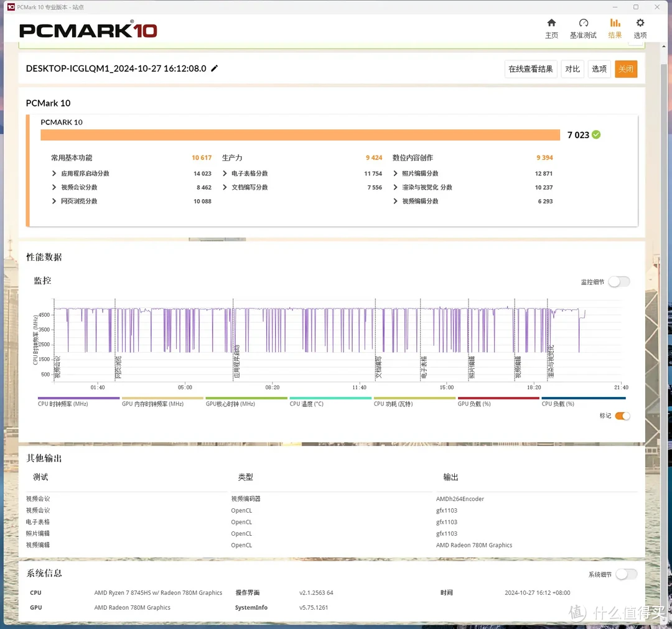Click the AMDh264Encoder output entry
The height and width of the screenshot is (629, 672).
coord(460,499)
